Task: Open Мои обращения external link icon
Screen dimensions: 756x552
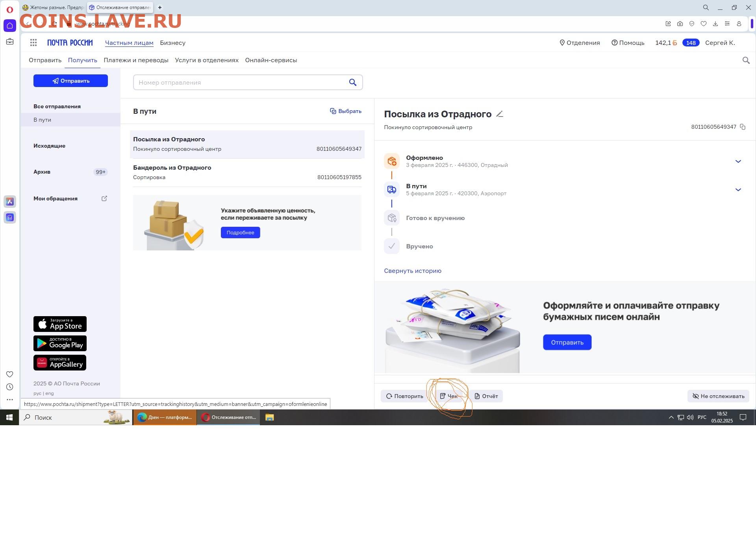Action: pos(104,198)
